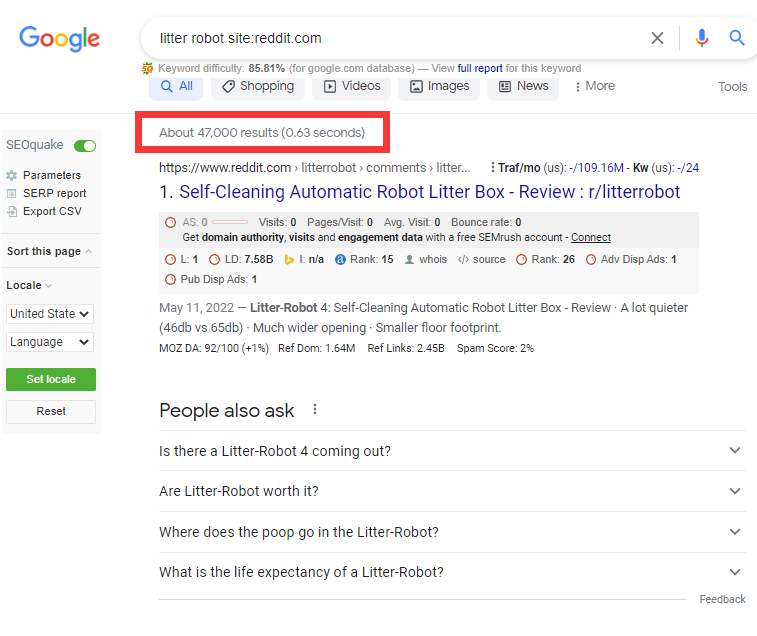Screen dimensions: 757x636
Task: Clear the search box with X icon
Action: pos(657,38)
